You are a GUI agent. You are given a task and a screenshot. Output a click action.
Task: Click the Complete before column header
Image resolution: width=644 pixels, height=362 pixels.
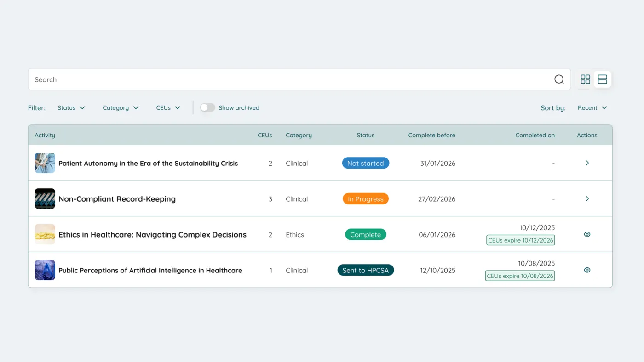(x=431, y=135)
